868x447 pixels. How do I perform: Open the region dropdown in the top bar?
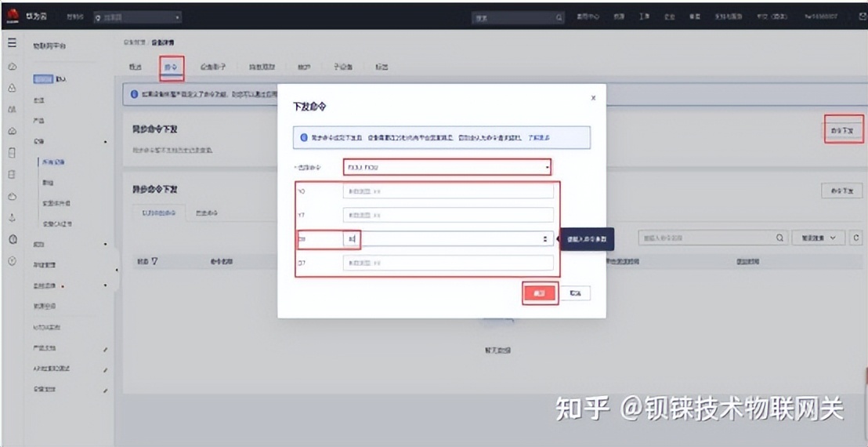137,18
